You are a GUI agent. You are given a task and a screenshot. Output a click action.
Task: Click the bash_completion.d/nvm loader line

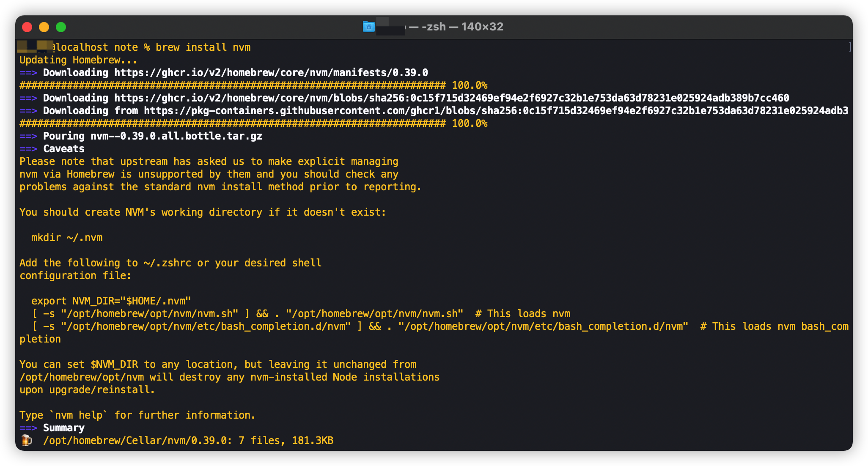point(440,326)
